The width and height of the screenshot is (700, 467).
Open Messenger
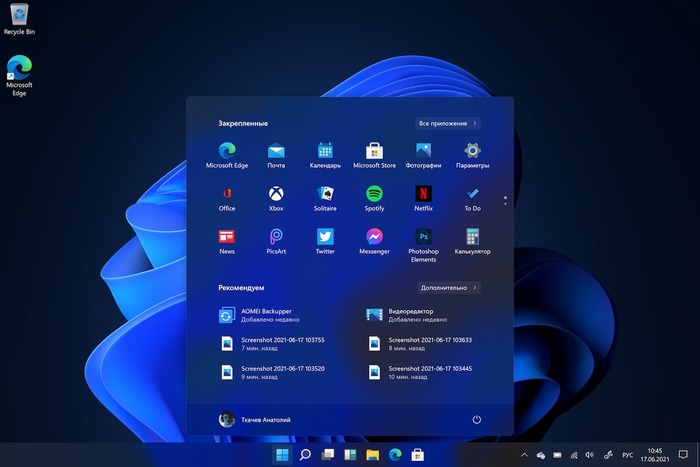click(374, 241)
